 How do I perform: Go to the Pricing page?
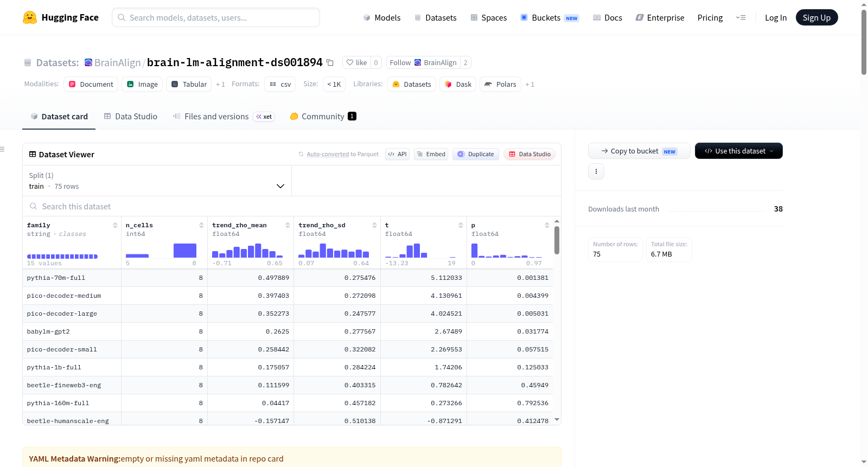(710, 18)
